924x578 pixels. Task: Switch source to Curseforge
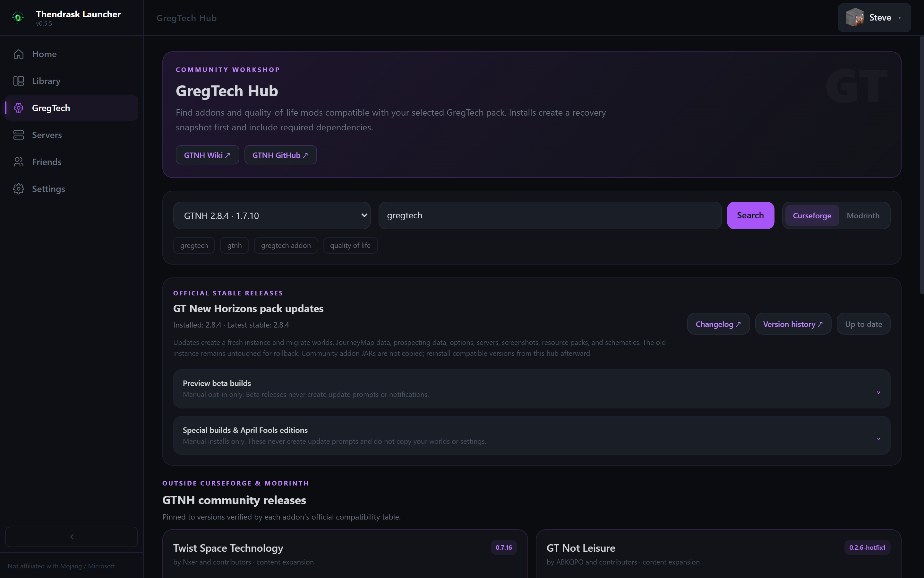click(x=812, y=215)
